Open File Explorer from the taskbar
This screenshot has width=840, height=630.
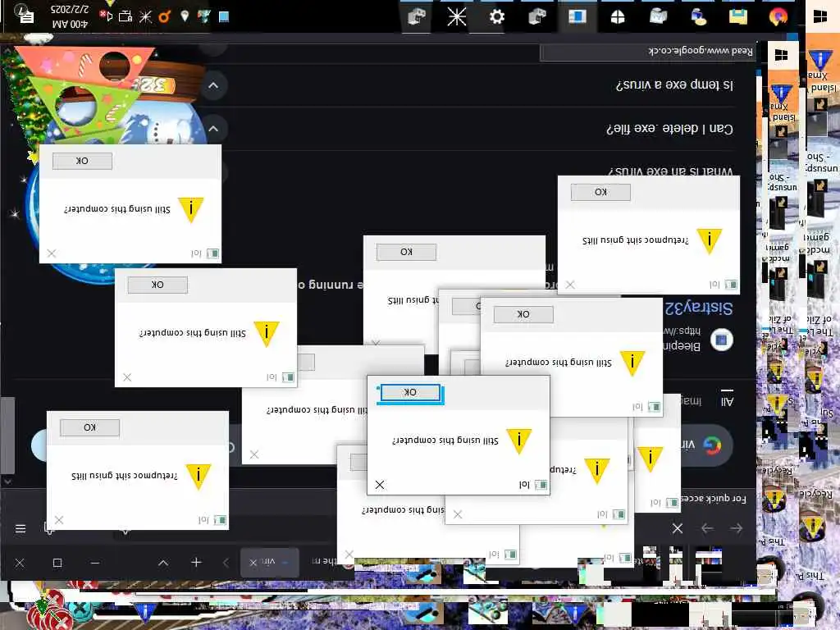pos(738,16)
